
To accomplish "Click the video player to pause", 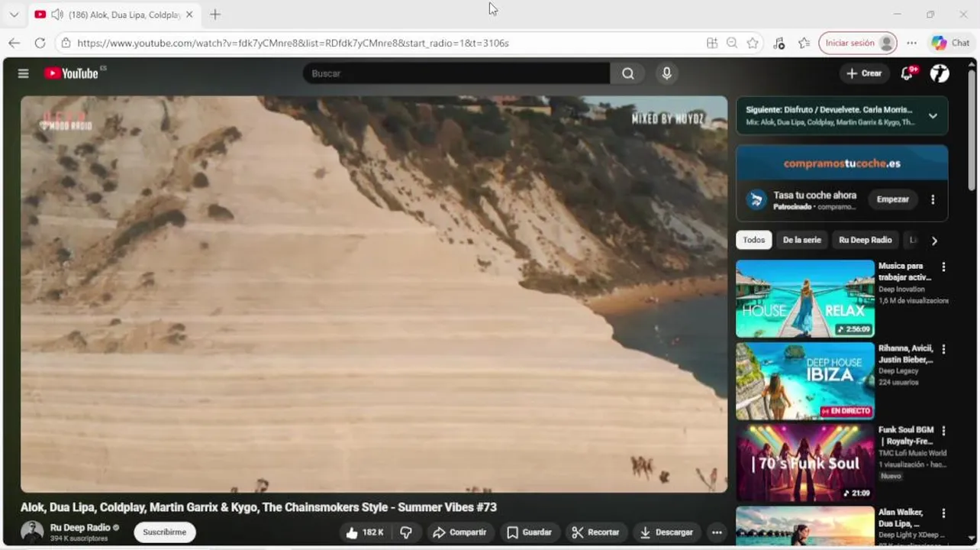I will 374,294.
